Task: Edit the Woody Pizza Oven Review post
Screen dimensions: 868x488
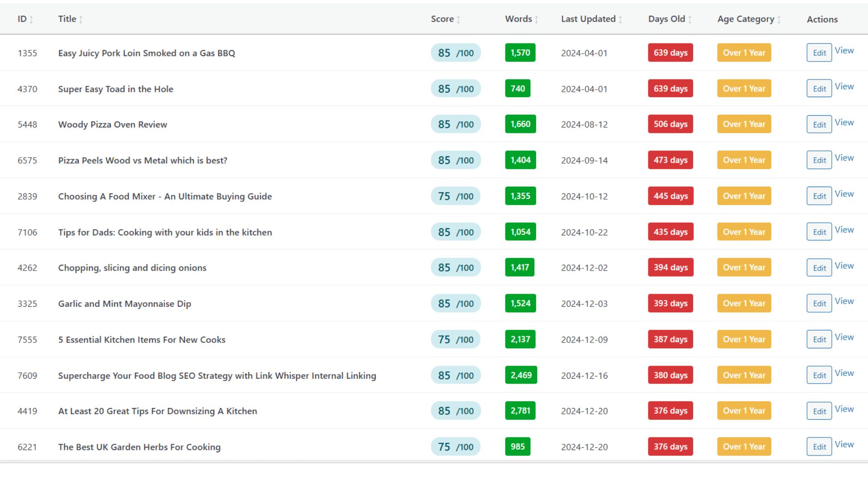Action: click(819, 125)
